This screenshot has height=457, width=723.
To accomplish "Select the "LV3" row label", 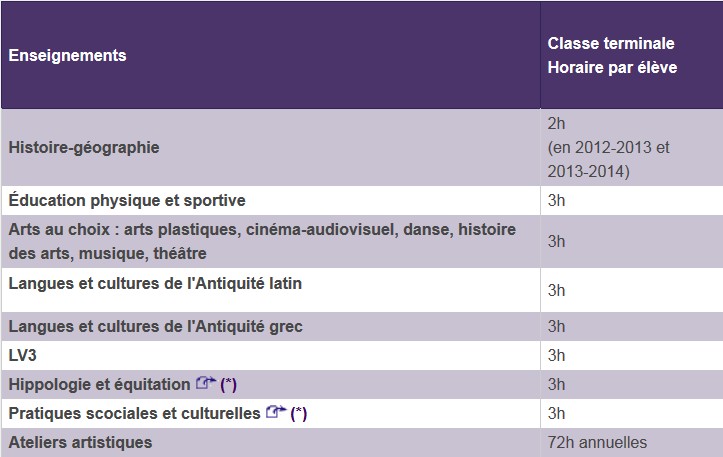I will [22, 355].
